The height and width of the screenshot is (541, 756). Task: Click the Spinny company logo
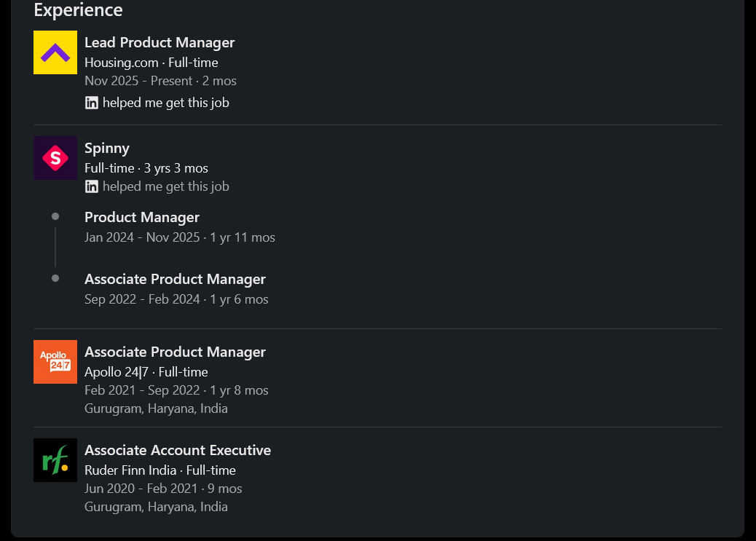[x=55, y=158]
